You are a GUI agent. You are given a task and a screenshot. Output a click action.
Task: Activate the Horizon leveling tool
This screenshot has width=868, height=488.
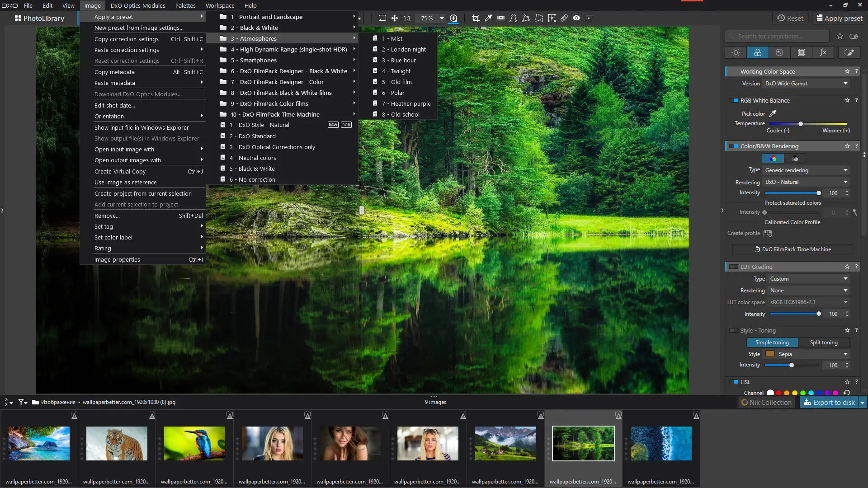click(x=501, y=18)
